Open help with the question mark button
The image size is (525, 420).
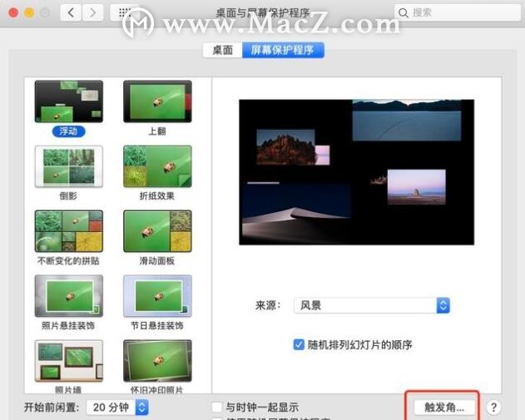point(493,408)
